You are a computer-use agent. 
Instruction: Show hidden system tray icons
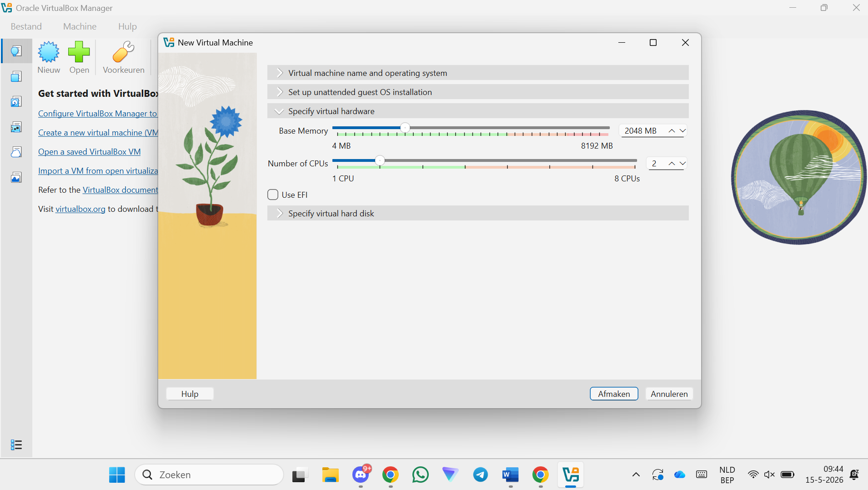point(636,475)
